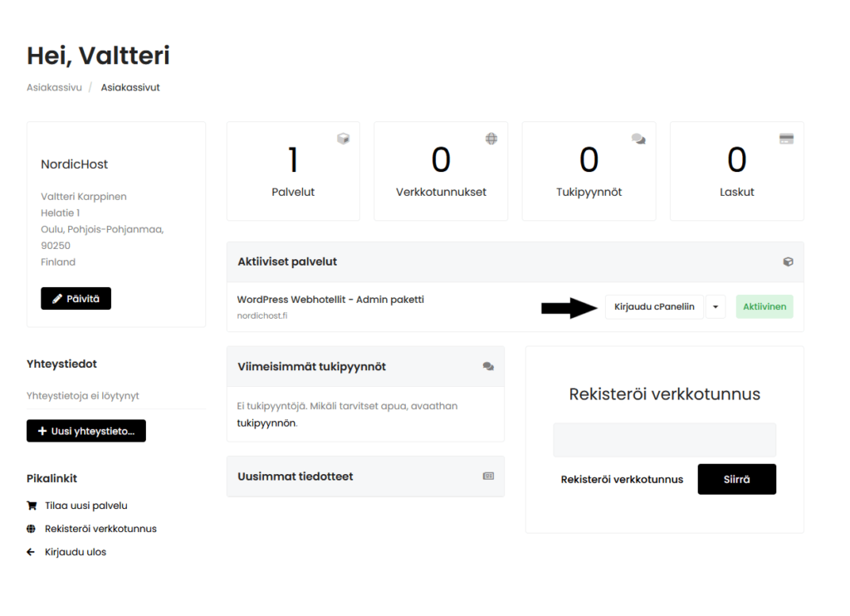Screen dimensions: 850x616
Task: Add a new contact with Uusi yhteystieto
Action: click(86, 431)
